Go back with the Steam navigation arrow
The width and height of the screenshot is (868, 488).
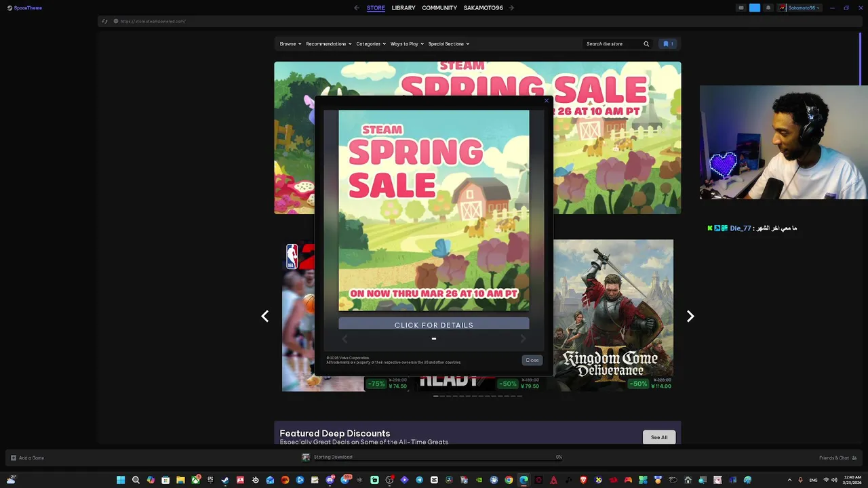tap(357, 8)
